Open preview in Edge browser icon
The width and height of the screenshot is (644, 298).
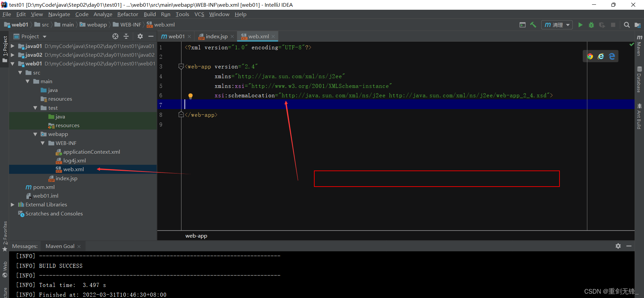pyautogui.click(x=612, y=56)
